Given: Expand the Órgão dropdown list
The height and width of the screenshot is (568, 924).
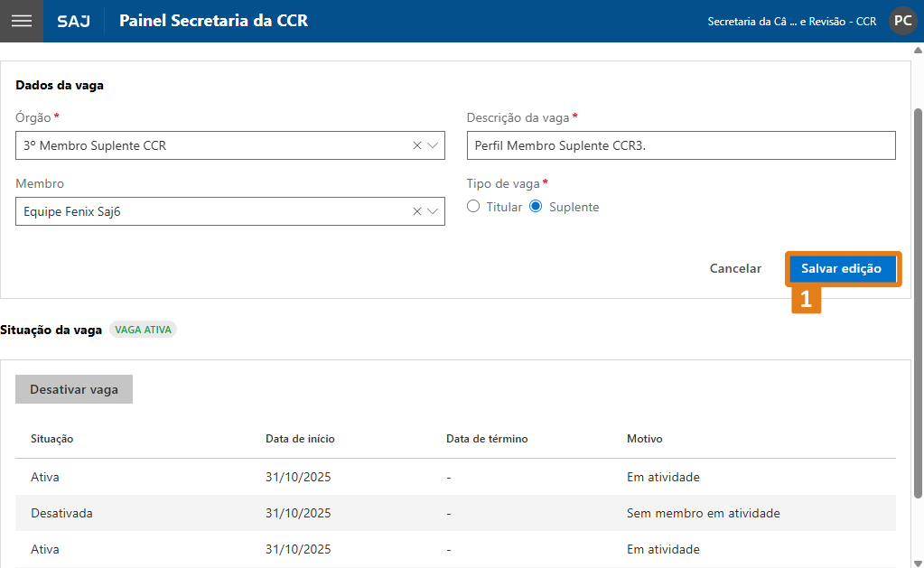Looking at the screenshot, I should coord(433,145).
